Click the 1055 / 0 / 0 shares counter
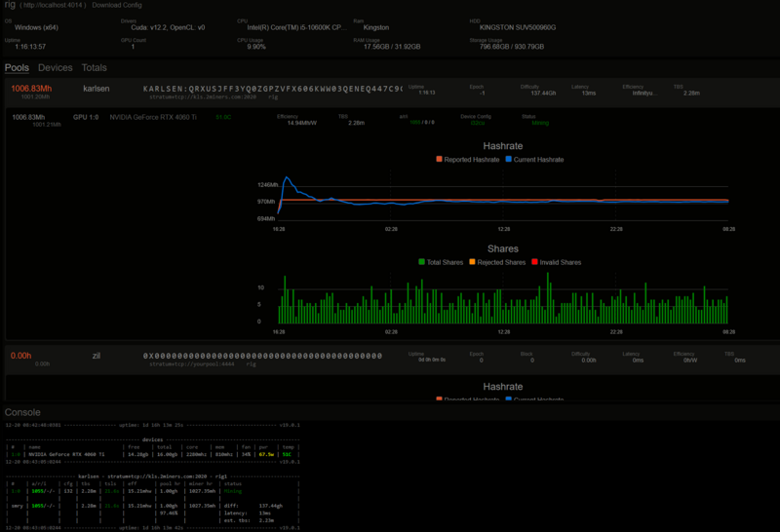Screen dimensions: 780x532 [422, 123]
